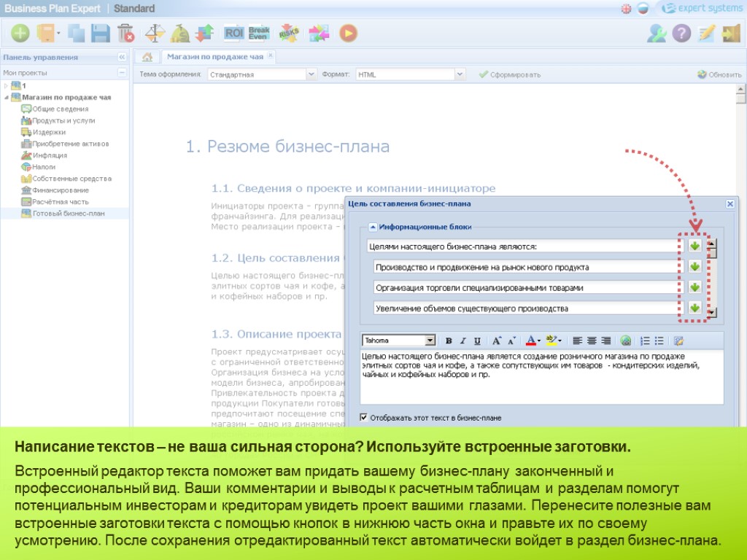
Task: Click the red-green arrows cash flow icon
Action: click(204, 34)
